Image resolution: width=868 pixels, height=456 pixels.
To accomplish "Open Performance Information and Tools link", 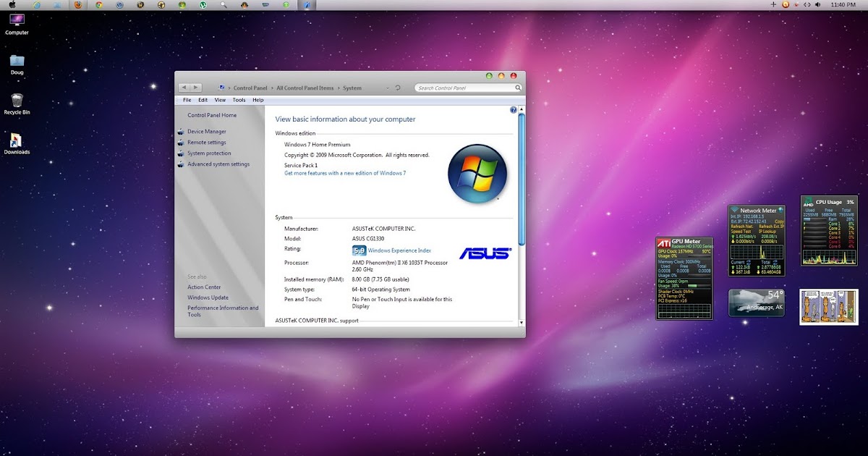I will [223, 311].
